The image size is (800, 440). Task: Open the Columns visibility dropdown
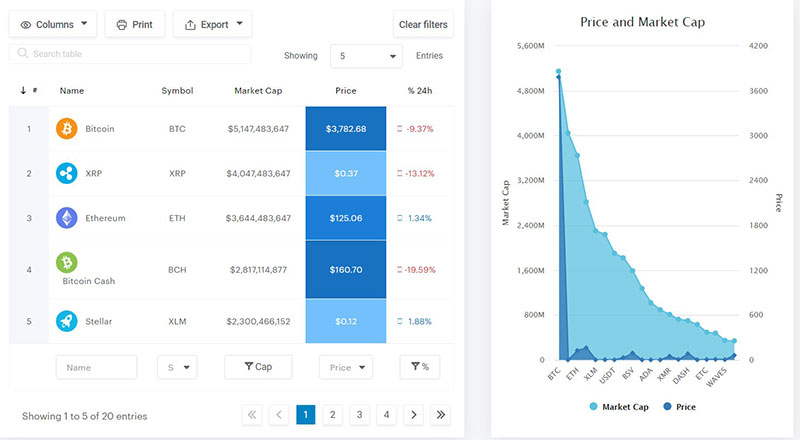53,25
